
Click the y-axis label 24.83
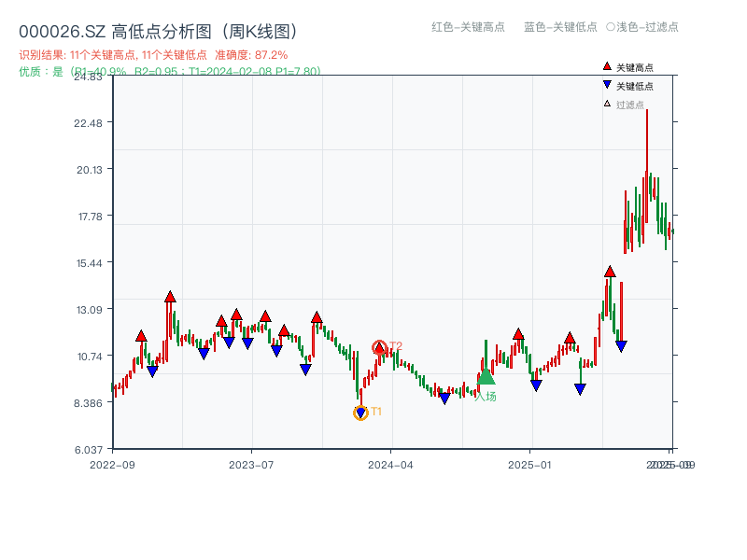88,77
